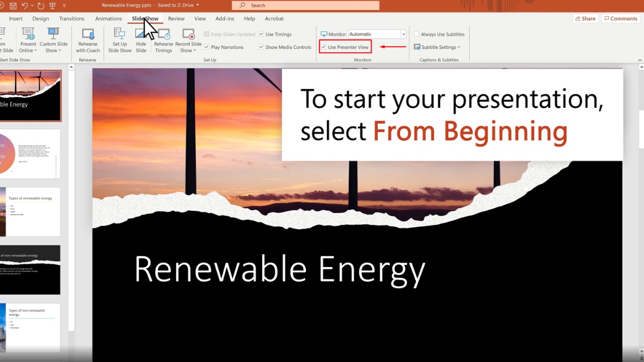
Task: Open the Acrobat tab
Action: pyautogui.click(x=274, y=18)
